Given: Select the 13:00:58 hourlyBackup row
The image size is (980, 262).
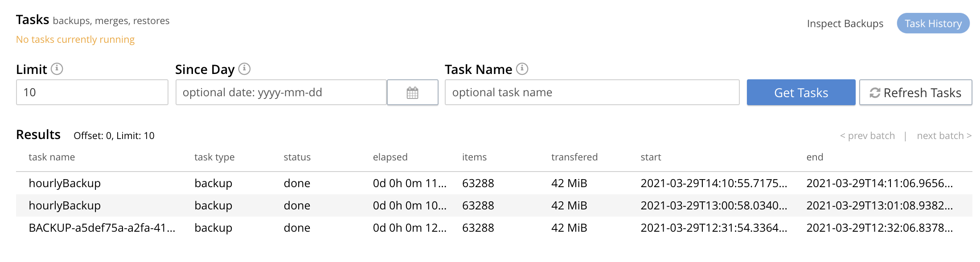Looking at the screenshot, I should coord(65,205).
